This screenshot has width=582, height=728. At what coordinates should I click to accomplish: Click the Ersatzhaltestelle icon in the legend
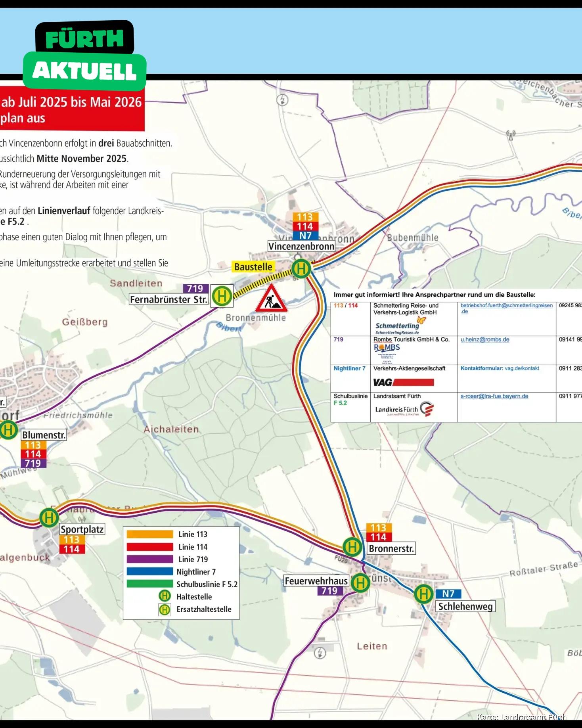coord(165,609)
